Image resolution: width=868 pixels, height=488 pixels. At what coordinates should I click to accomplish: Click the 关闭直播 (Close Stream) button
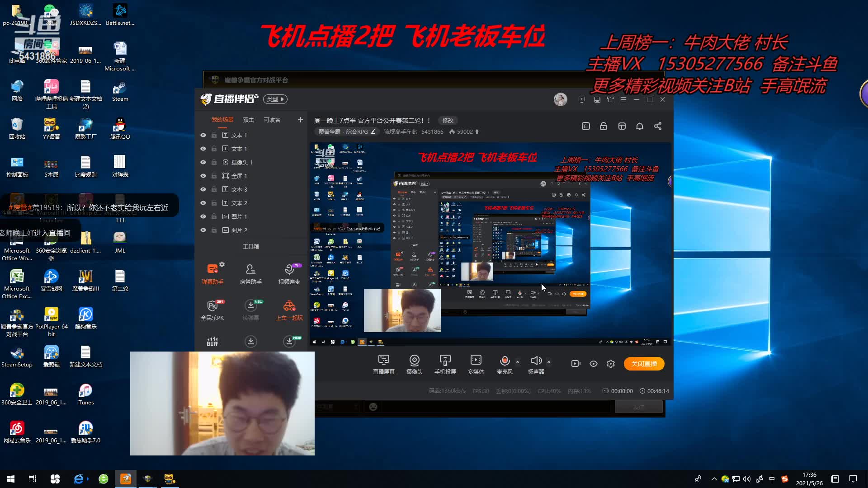point(643,364)
